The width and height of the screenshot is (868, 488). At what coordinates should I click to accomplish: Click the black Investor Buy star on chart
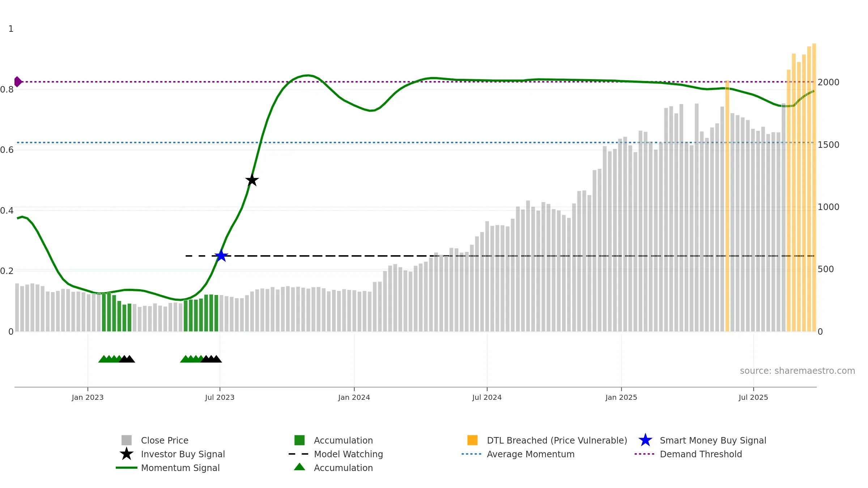[252, 180]
